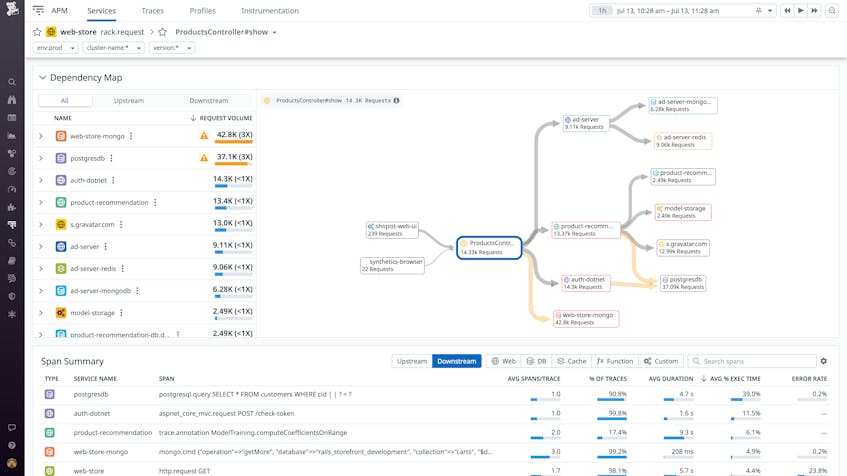Click the APM menu hamburger icon
Screen dimensions: 847x476
click(x=38, y=10)
